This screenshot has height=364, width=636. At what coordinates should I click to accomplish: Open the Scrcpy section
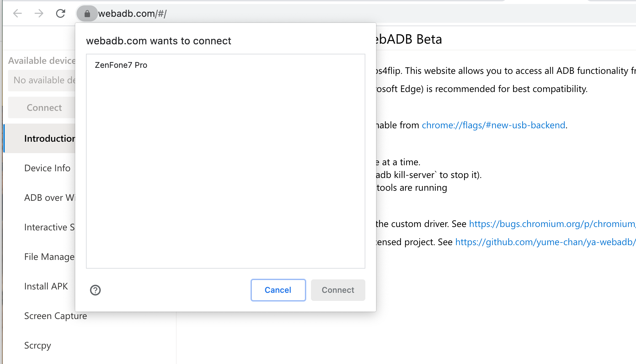pos(38,346)
